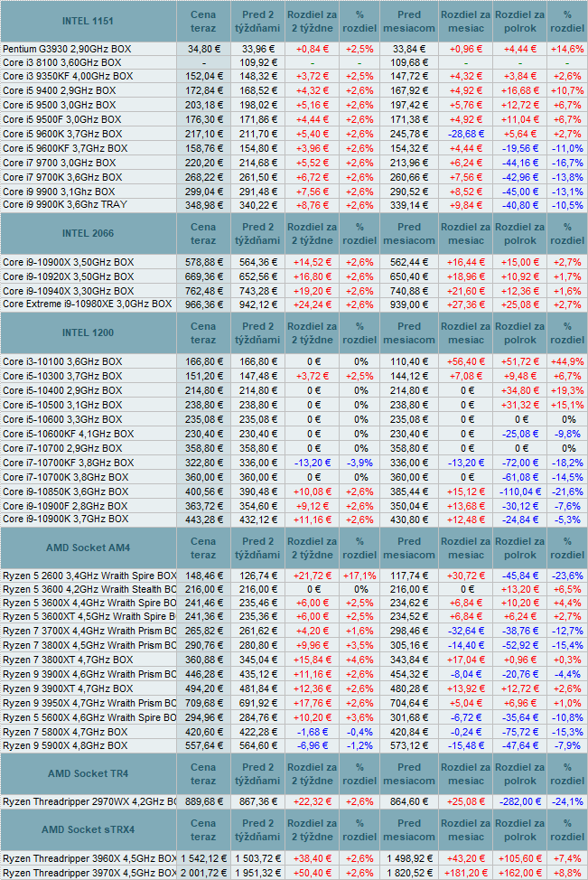Select Core i7-10700 2,9GHz BOX name

(x=62, y=448)
